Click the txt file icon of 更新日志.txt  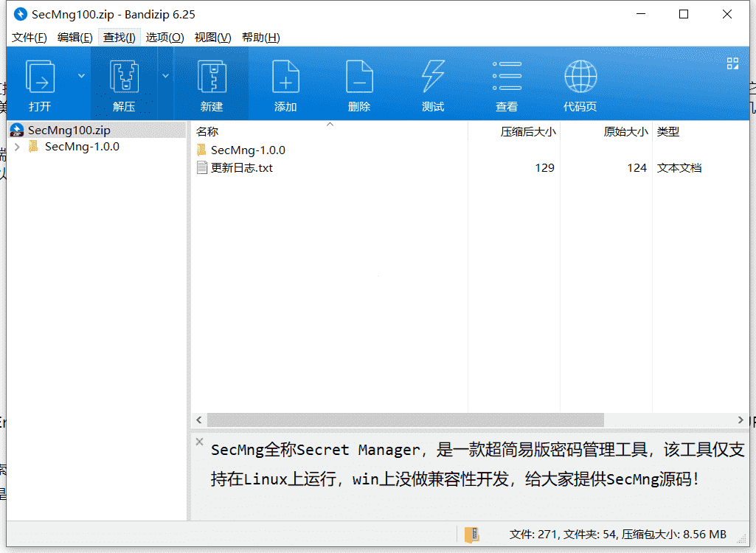click(201, 168)
